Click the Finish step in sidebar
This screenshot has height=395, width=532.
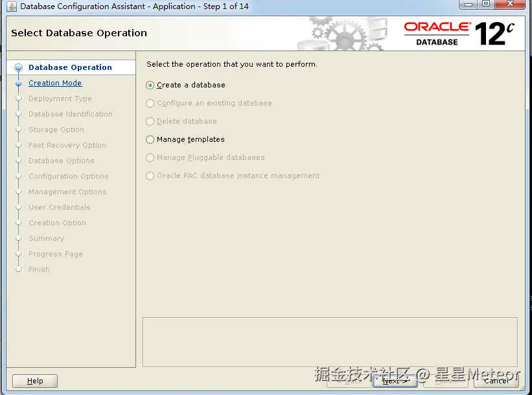pyautogui.click(x=39, y=269)
